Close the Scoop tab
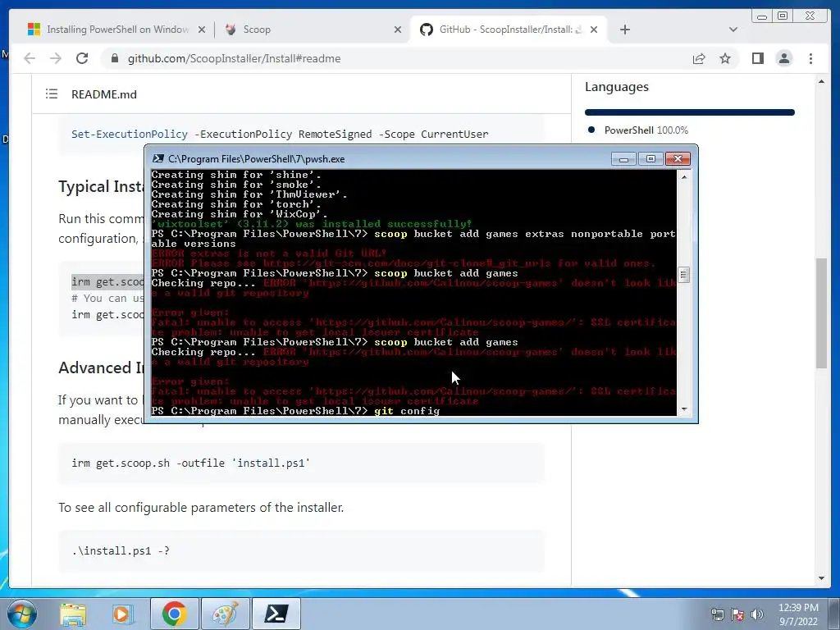Viewport: 840px width, 630px height. pos(398,30)
